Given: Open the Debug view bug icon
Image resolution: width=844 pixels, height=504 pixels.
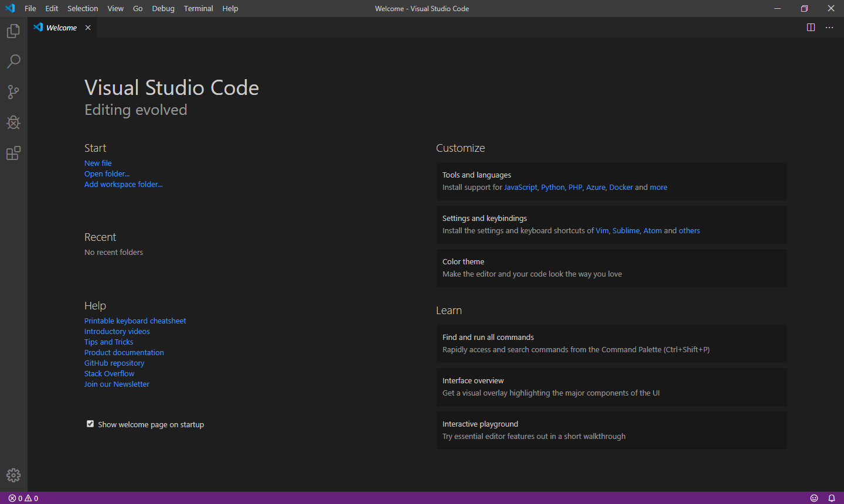Looking at the screenshot, I should [13, 122].
